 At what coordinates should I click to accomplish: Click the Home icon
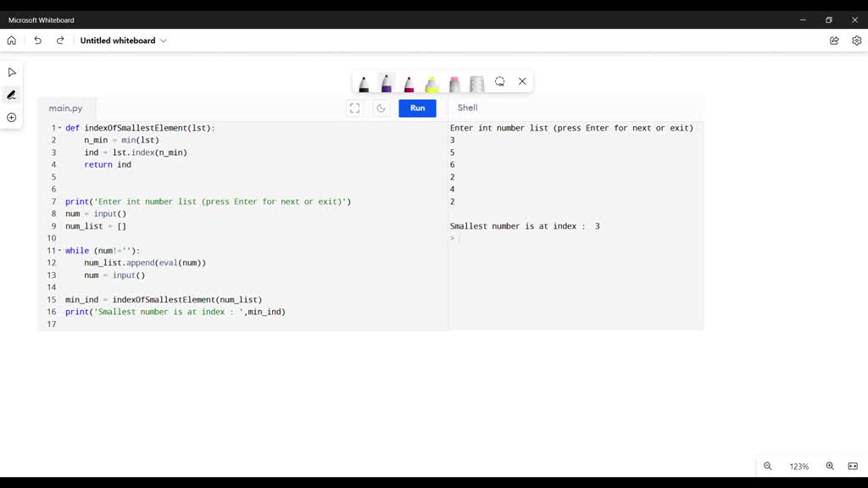12,41
